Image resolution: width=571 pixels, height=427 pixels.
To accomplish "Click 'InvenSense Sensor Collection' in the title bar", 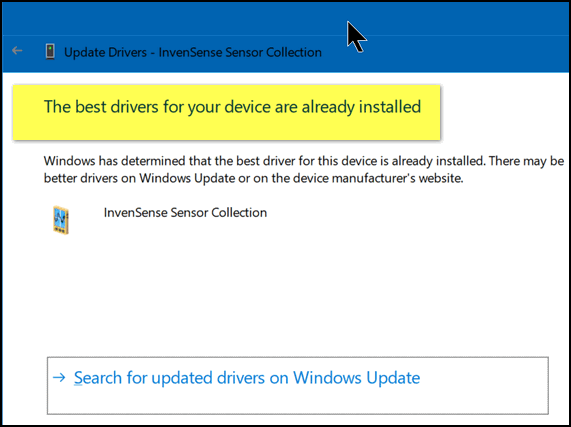I will [x=240, y=52].
